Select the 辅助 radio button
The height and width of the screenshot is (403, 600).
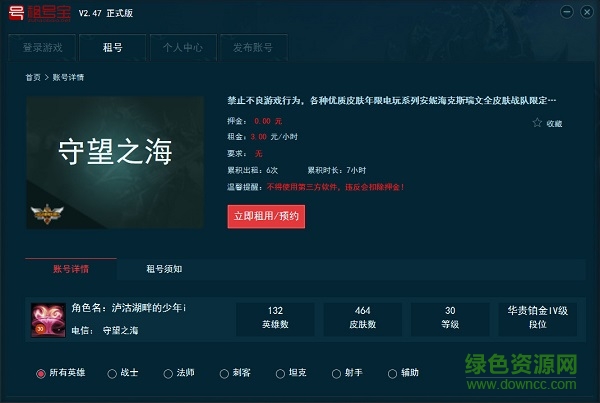(392, 374)
